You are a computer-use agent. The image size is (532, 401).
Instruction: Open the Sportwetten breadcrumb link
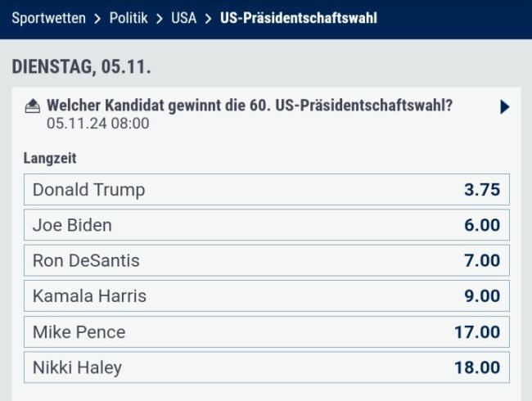(x=48, y=18)
